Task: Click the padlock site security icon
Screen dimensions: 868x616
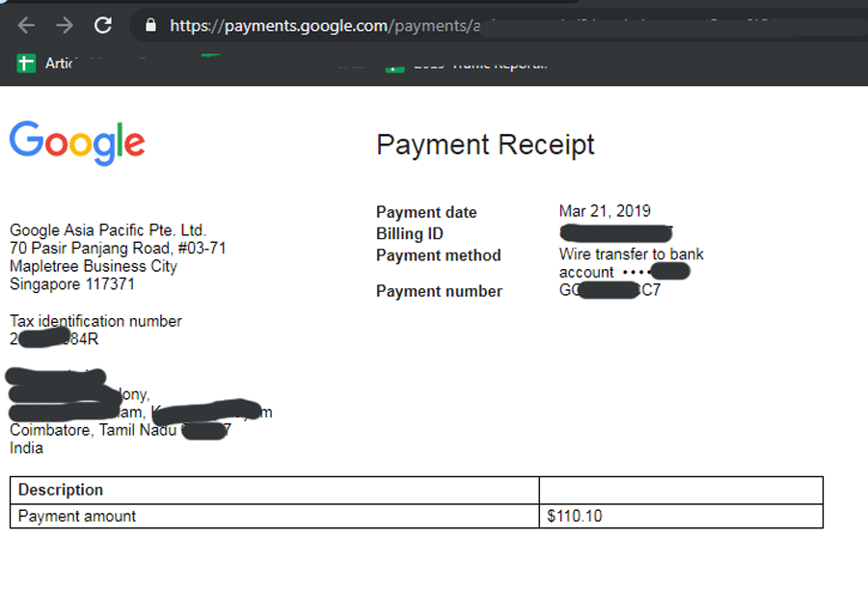Action: tap(150, 25)
